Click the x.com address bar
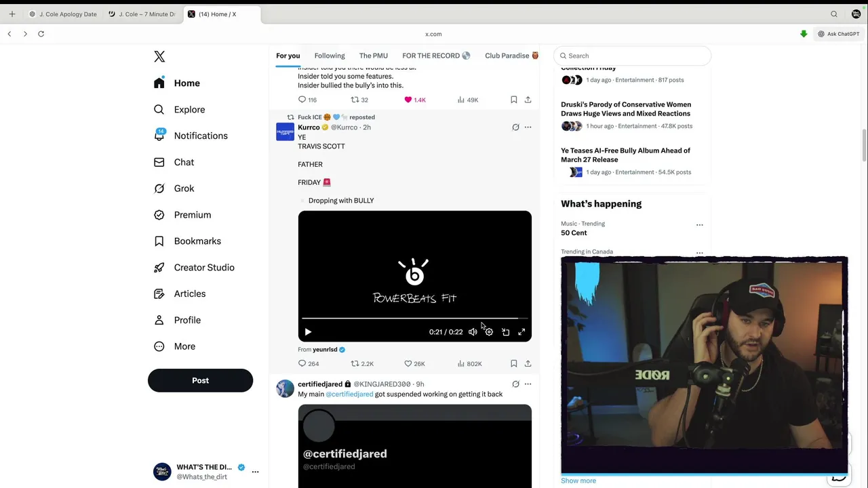This screenshot has height=488, width=868. tap(433, 34)
